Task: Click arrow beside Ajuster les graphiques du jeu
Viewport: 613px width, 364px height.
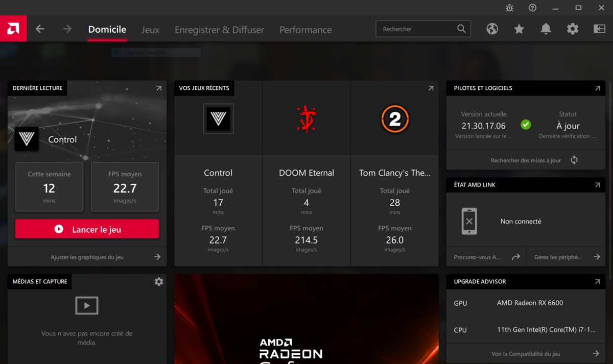Action: pos(157,257)
